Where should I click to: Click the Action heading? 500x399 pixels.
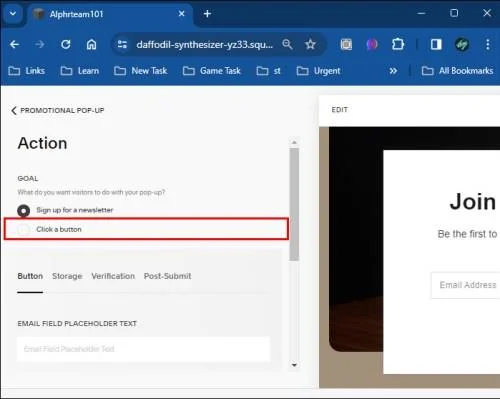point(42,143)
